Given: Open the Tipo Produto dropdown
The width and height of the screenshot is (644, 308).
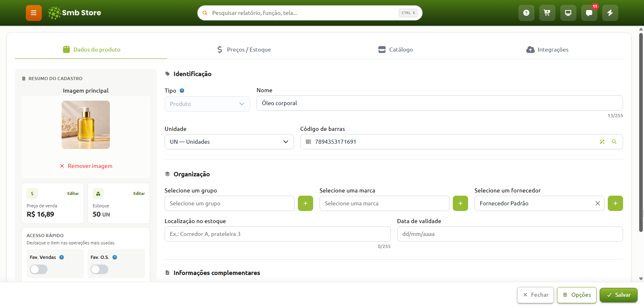Looking at the screenshot, I should coord(207,104).
